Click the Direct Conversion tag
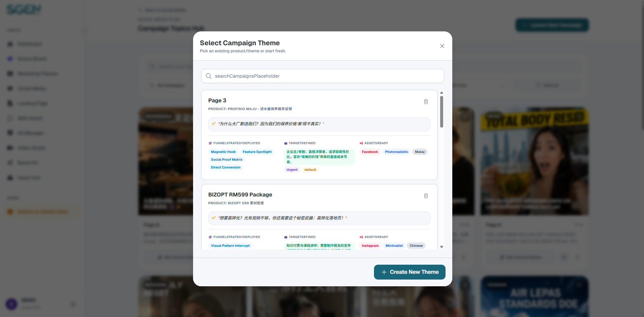 226,167
